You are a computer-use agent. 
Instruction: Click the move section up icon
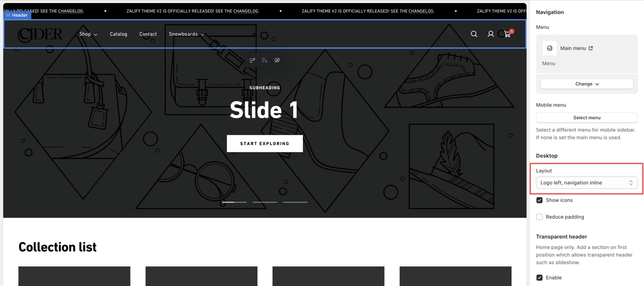click(252, 60)
